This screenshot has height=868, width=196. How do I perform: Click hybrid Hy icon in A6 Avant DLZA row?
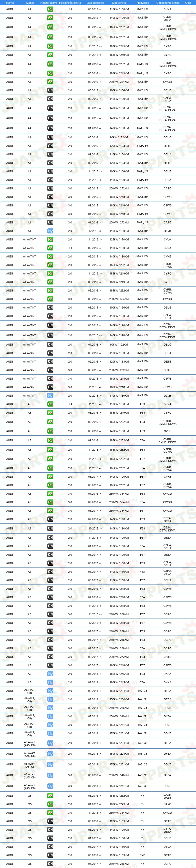coord(50,775)
